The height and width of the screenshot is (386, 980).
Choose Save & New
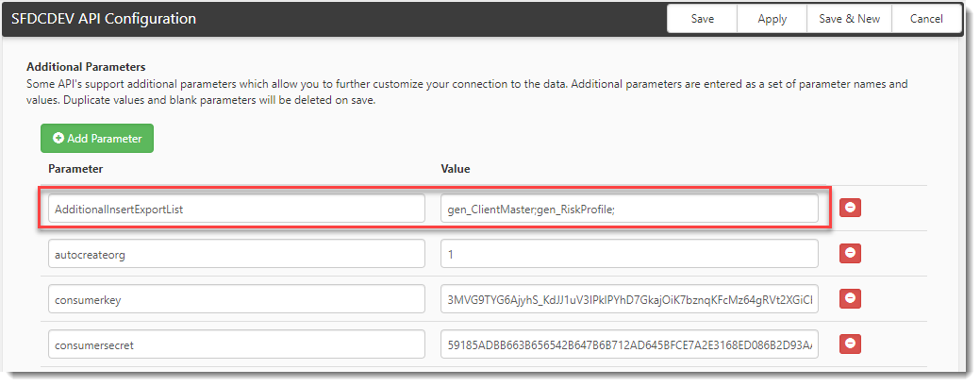[x=849, y=19]
